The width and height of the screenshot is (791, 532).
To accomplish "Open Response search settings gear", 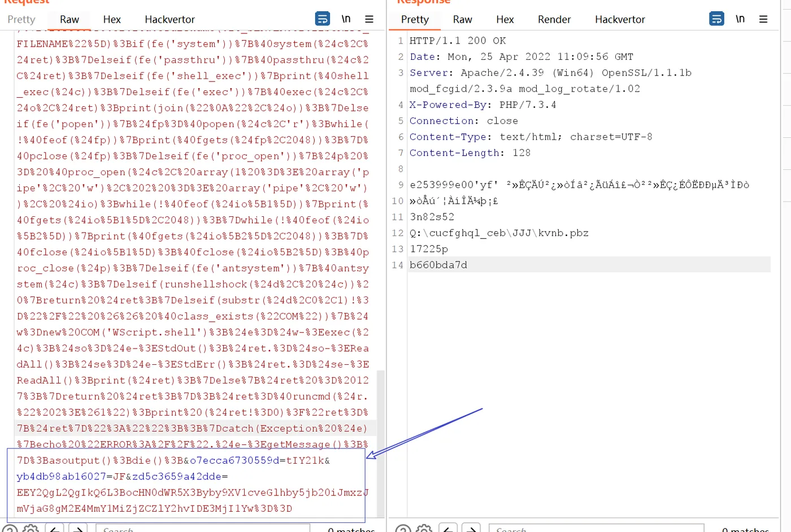I will [424, 529].
